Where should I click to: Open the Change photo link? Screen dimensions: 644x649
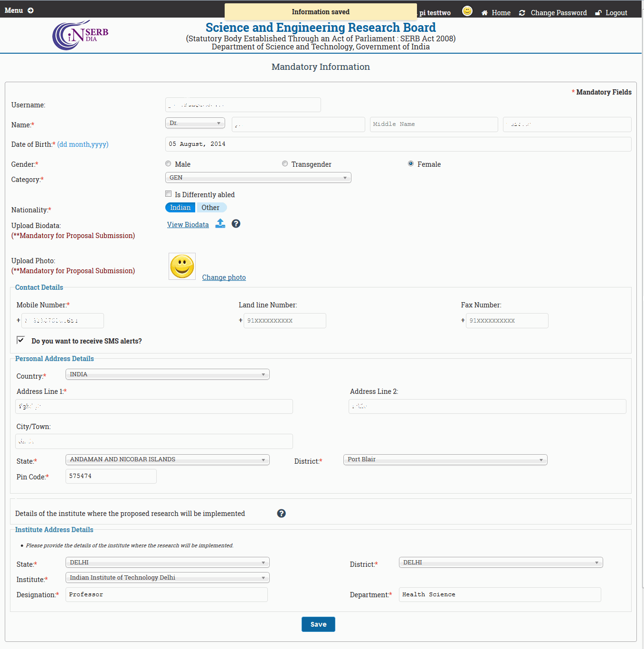(x=224, y=277)
